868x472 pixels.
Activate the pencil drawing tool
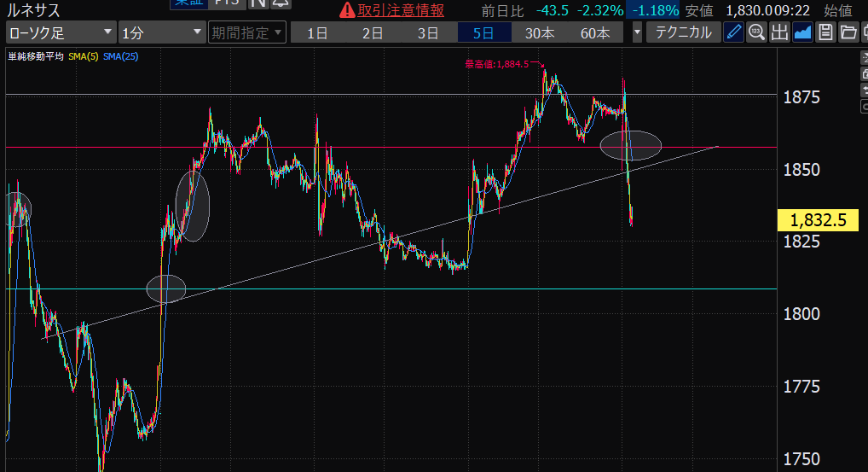[x=733, y=33]
